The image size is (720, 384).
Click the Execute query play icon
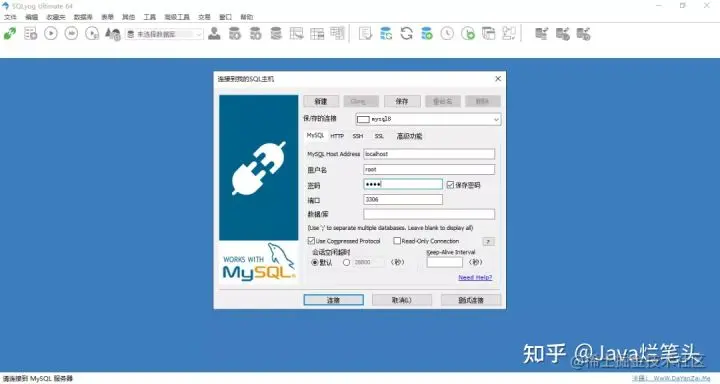[51, 34]
